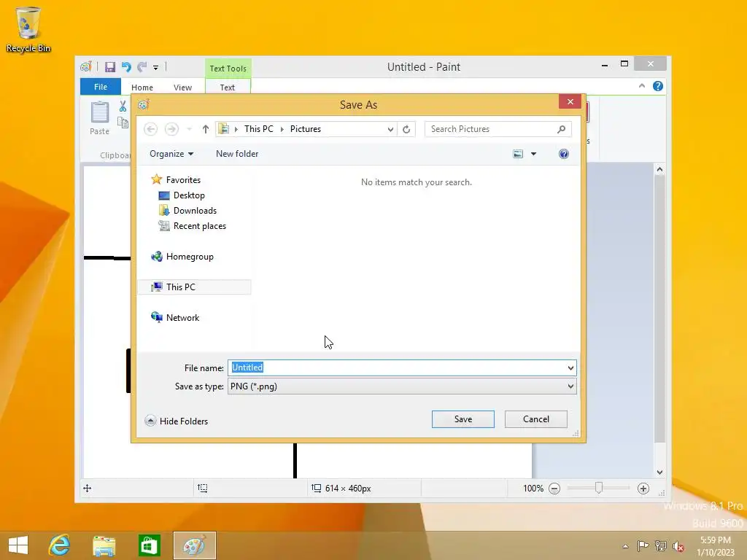This screenshot has width=747, height=560.
Task: Click the Paste clipboard icon in Paint
Action: pos(99,113)
